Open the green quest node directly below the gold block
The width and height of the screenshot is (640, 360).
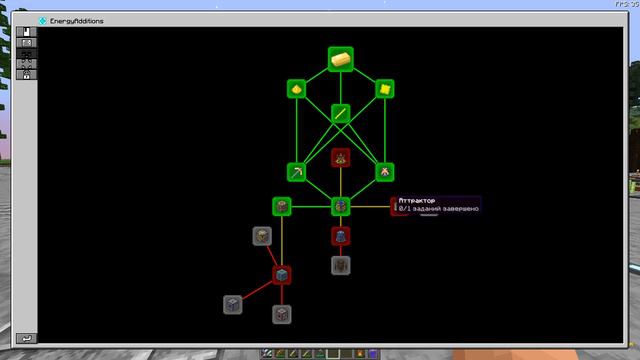(x=384, y=172)
